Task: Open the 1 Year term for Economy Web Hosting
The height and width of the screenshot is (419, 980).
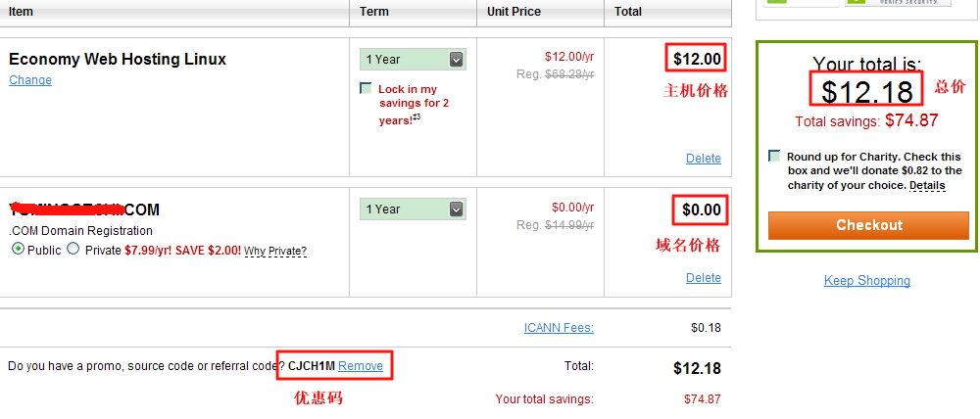Action: tap(413, 60)
